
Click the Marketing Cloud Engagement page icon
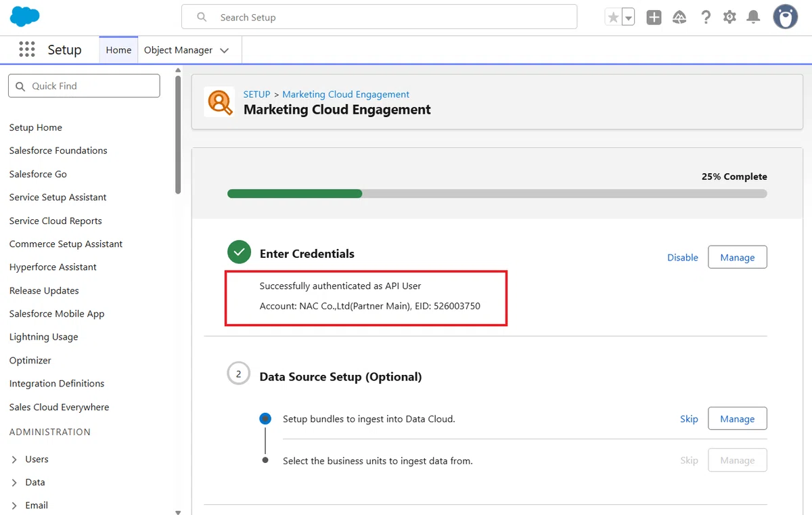pos(219,102)
